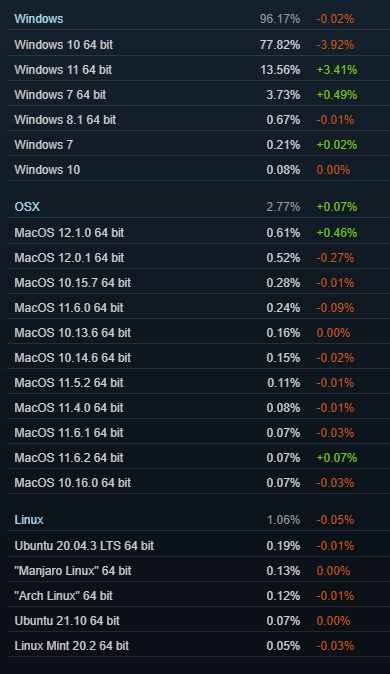Click the MacOS 10.15.7 64 bit entry
Image resolution: width=390 pixels, height=674 pixels.
coord(198,282)
